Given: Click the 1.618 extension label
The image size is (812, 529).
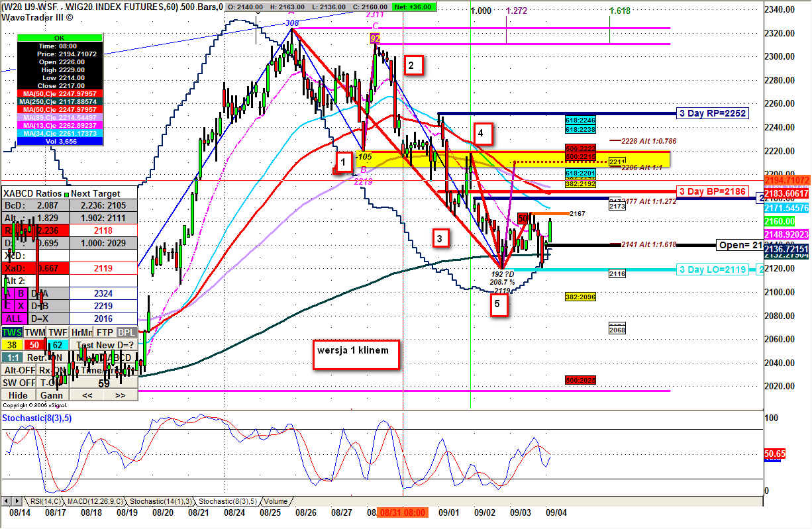Looking at the screenshot, I should [619, 11].
